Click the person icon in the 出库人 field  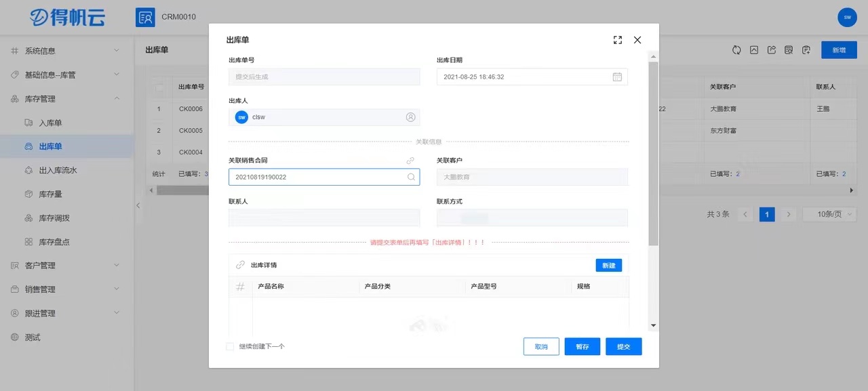(410, 117)
